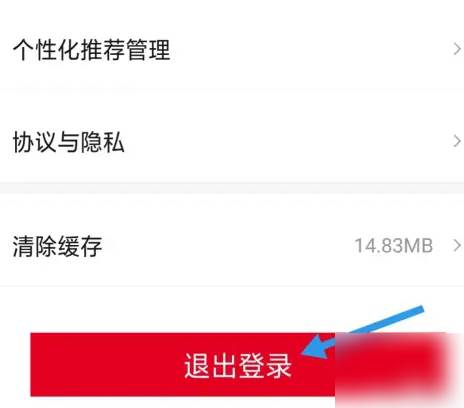Click the blue annotation arrow head
This screenshot has width=464, height=408.
pyautogui.click(x=317, y=347)
